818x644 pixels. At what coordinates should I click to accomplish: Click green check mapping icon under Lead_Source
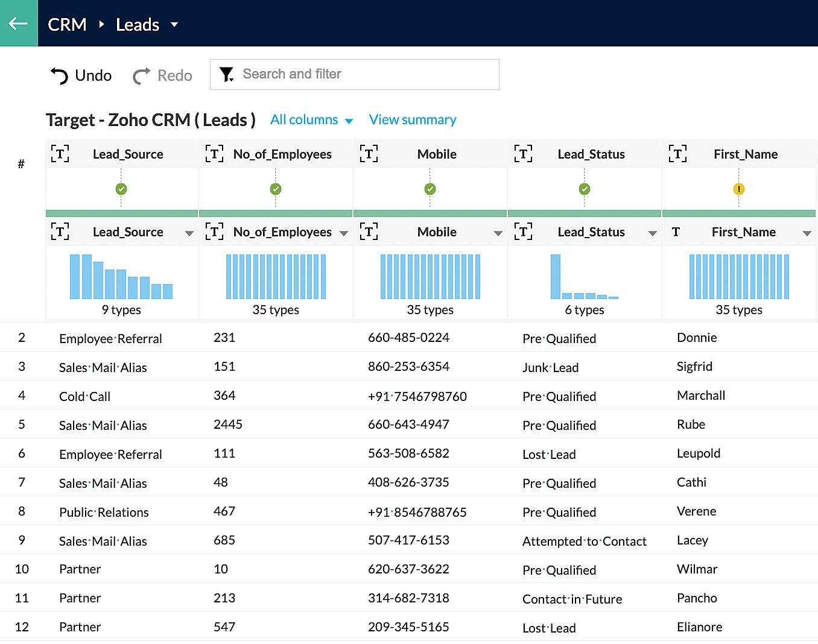[121, 189]
